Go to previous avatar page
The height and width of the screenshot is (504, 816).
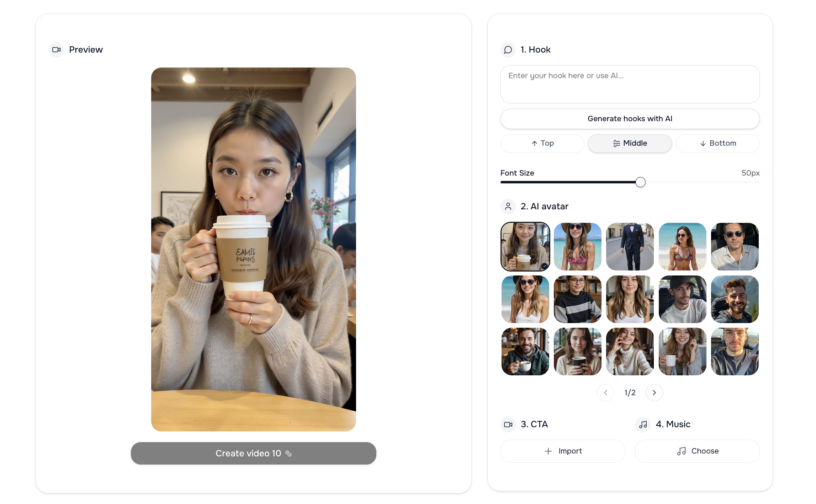click(605, 393)
